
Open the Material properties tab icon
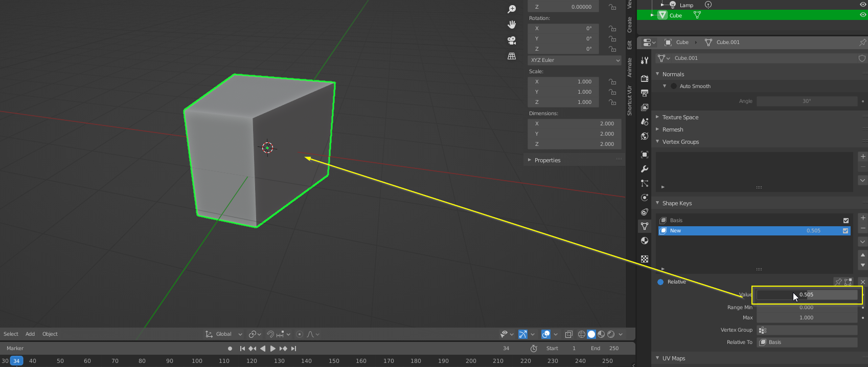pos(645,241)
